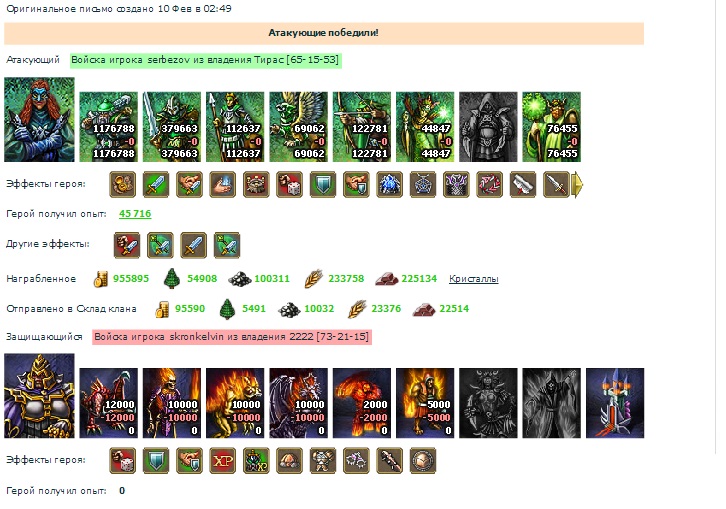Click the Кристаллы link
726x509 pixels.
[473, 279]
